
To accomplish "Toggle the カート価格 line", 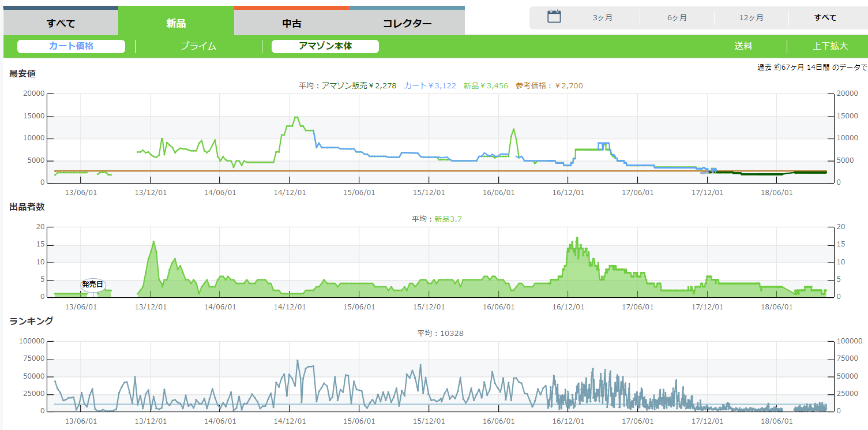I will 71,46.
